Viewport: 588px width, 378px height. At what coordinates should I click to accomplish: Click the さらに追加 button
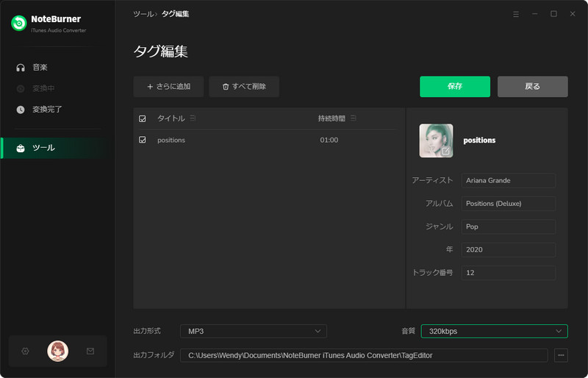(168, 87)
